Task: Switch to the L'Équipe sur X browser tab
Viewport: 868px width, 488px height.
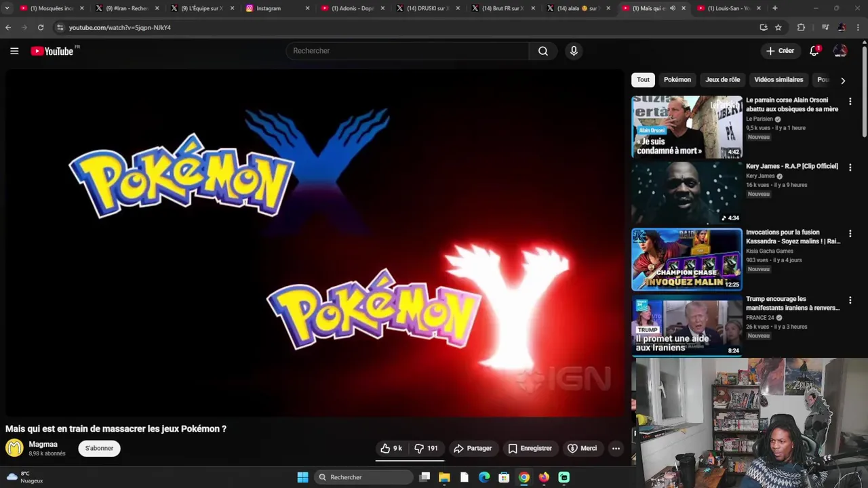Action: pos(201,8)
